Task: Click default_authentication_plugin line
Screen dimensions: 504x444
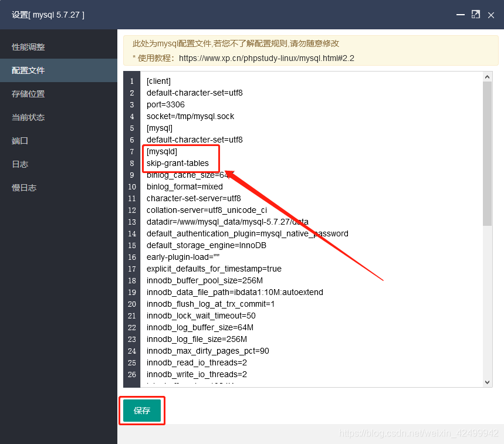Action: [248, 233]
